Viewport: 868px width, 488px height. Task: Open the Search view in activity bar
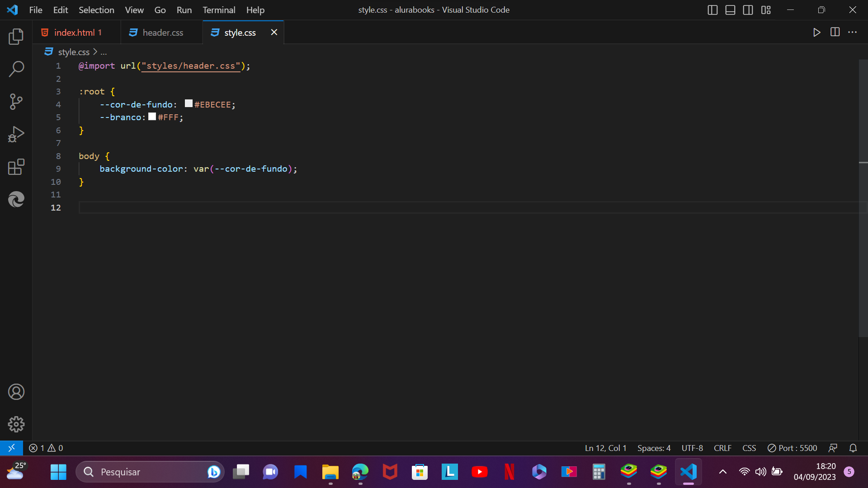[16, 69]
